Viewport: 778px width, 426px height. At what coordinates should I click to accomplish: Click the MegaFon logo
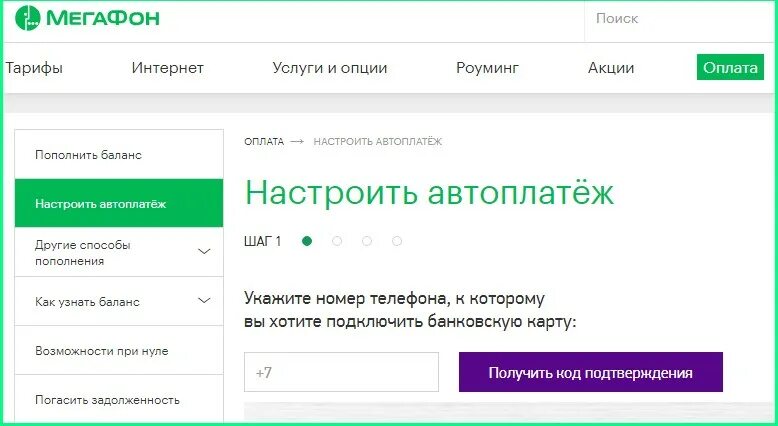[87, 18]
